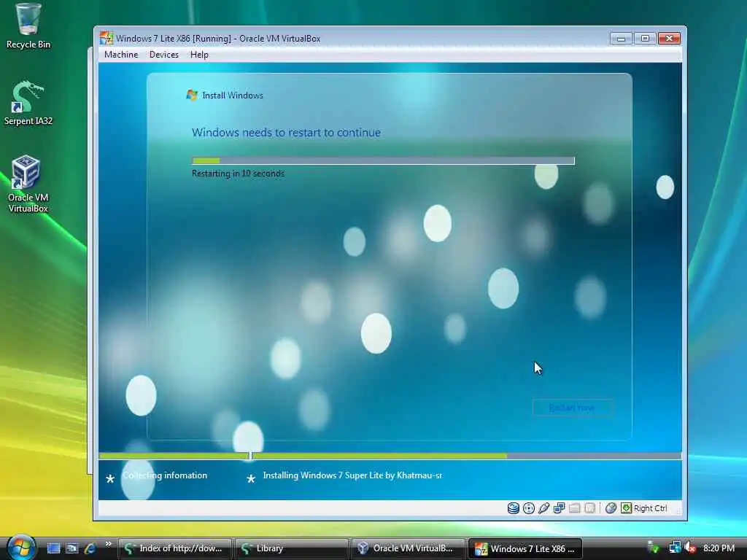Launch Internet Explorer from quick launch
Screen dimensions: 747x560
(90, 548)
